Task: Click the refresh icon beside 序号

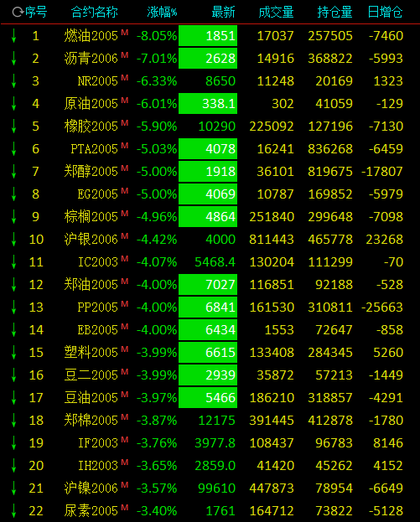Action: point(18,13)
